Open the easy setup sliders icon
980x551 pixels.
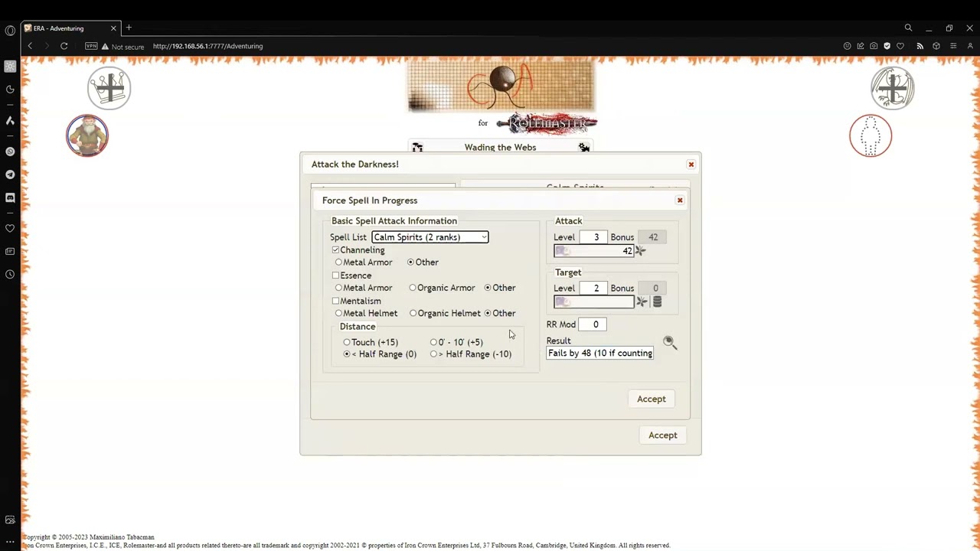(953, 47)
